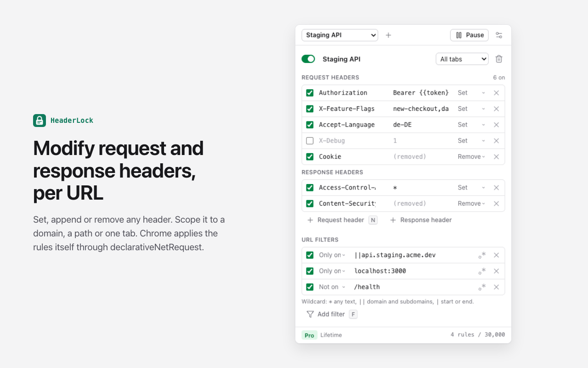588x368 pixels.
Task: Toggle regex icon for /health filter
Action: 482,287
